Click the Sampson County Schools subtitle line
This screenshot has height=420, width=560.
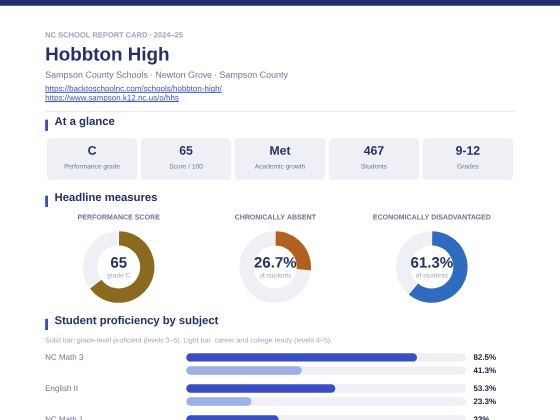click(x=166, y=75)
